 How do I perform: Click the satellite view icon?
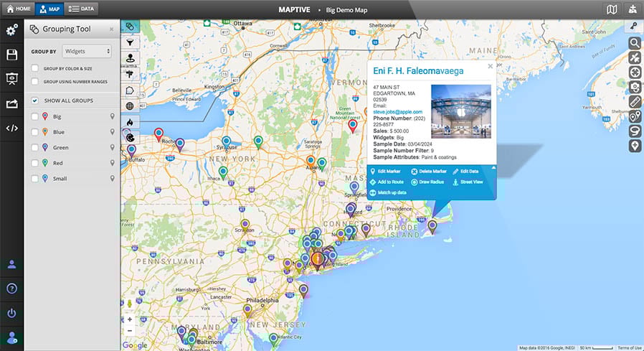tap(635, 57)
